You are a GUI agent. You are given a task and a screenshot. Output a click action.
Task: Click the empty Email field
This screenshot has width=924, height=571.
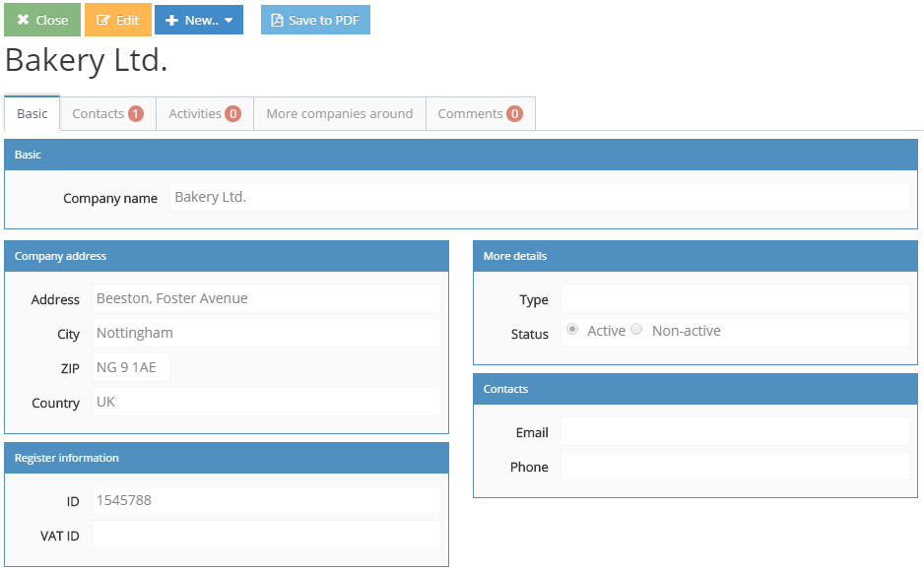[x=735, y=431]
